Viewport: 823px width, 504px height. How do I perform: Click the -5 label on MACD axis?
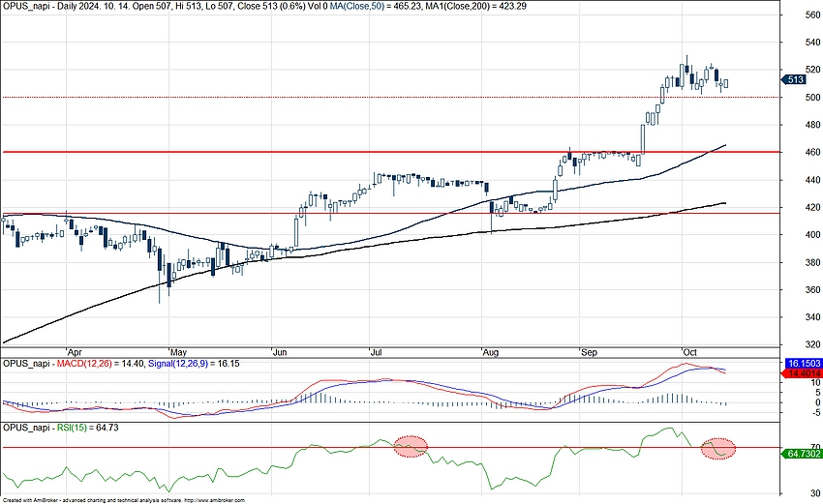click(816, 413)
